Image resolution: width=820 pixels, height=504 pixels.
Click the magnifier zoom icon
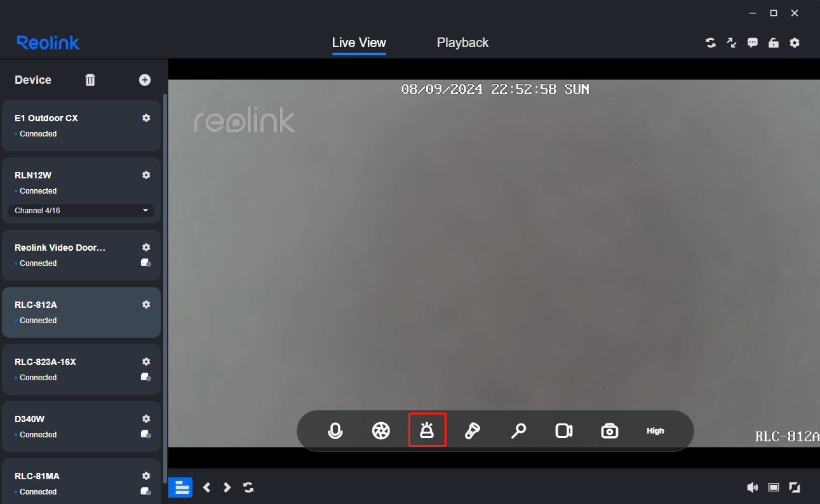pos(518,431)
